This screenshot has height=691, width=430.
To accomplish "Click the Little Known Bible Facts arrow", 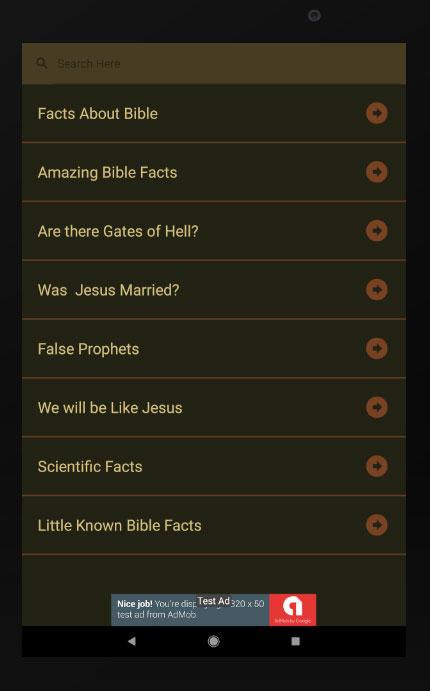I will tap(377, 525).
